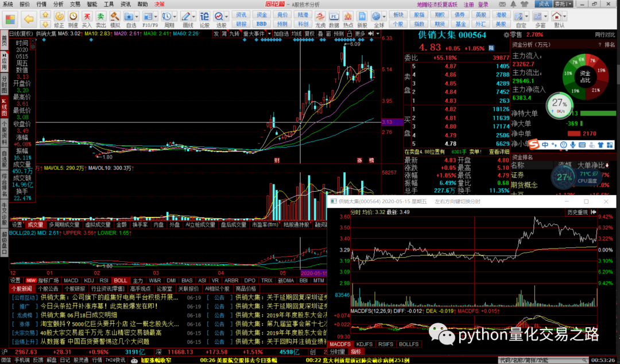The image size is (620, 364).
Task: Open the 多窗 multi-window icon
Action: click(x=538, y=17)
